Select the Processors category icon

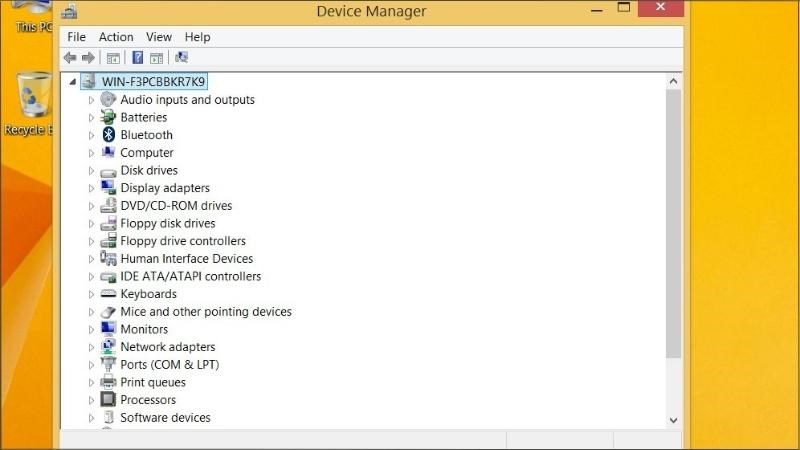click(108, 399)
